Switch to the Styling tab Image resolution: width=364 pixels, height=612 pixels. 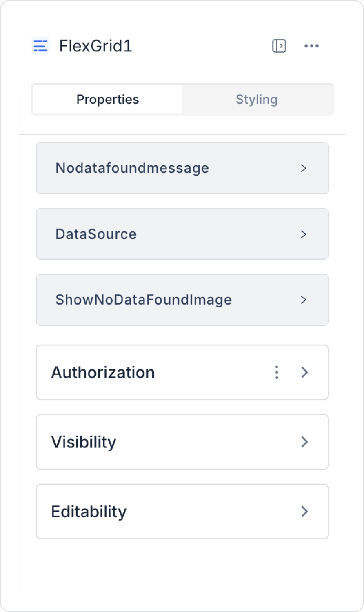(257, 99)
